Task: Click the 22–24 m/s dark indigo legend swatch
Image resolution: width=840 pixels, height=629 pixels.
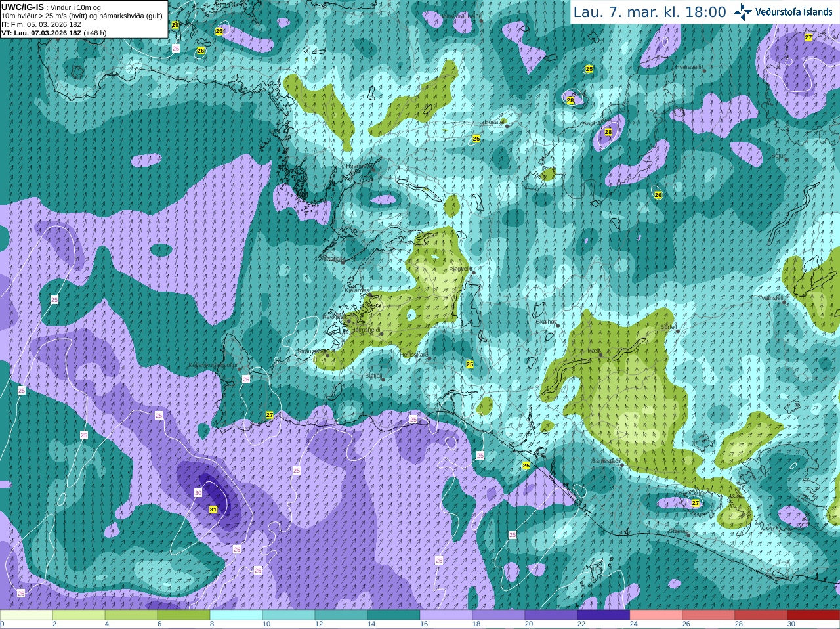Action: [x=604, y=615]
